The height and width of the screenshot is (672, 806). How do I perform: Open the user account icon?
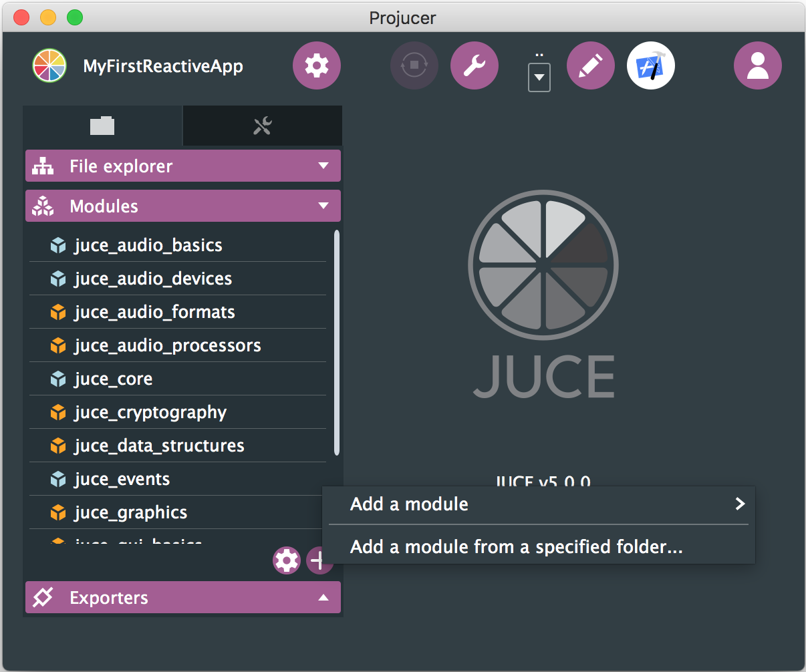[x=758, y=65]
